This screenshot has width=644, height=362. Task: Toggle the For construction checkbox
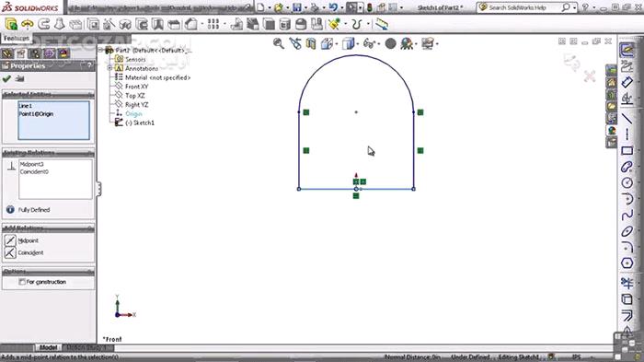pyautogui.click(x=22, y=282)
